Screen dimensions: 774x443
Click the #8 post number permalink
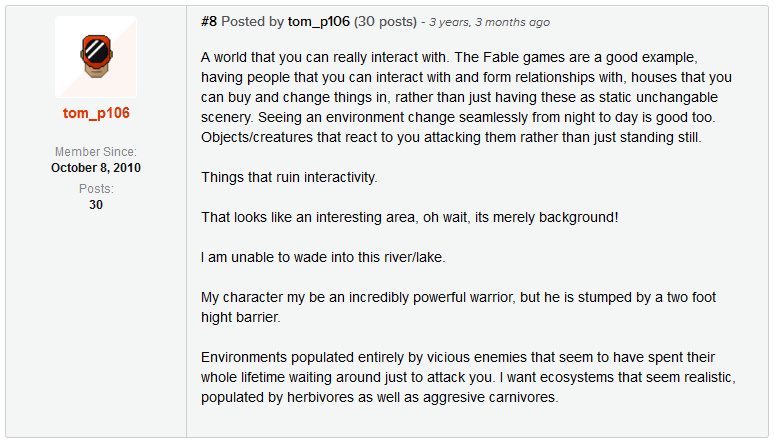[211, 22]
